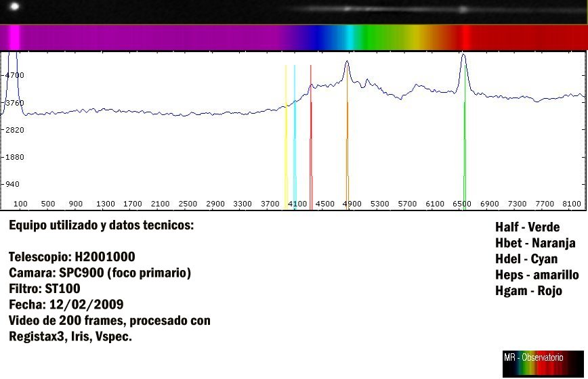This screenshot has width=588, height=379.
Task: Click the 'Camara: SPC900 (foco primario)' line
Action: tap(100, 273)
